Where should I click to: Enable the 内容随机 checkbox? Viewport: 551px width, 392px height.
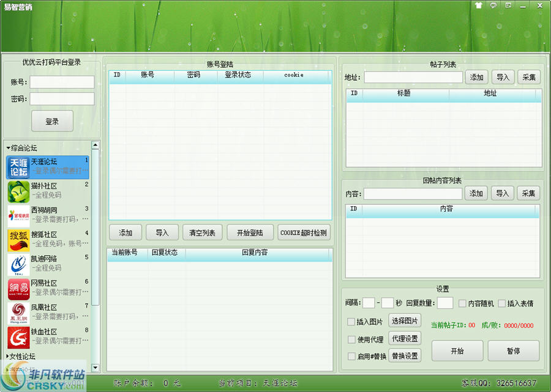coord(462,303)
